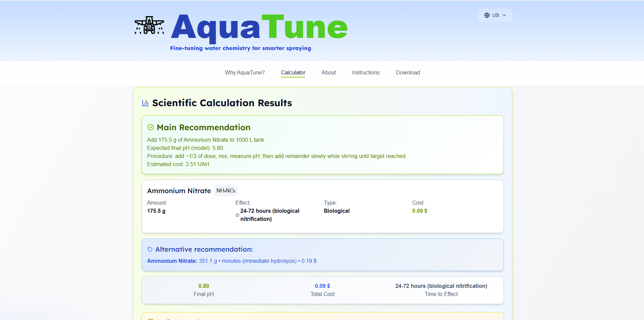Click the '5.80' Final pH summary value

(204, 286)
